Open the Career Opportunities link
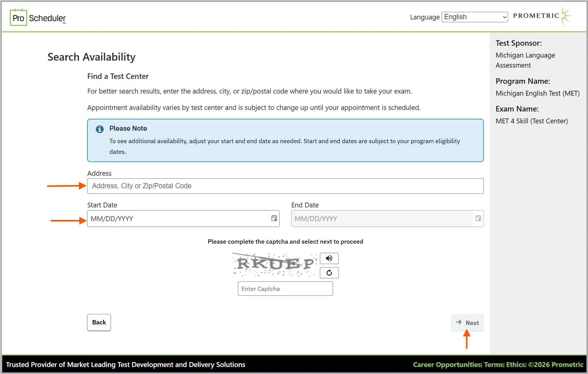Viewport: 588px width, 374px height. [447, 365]
